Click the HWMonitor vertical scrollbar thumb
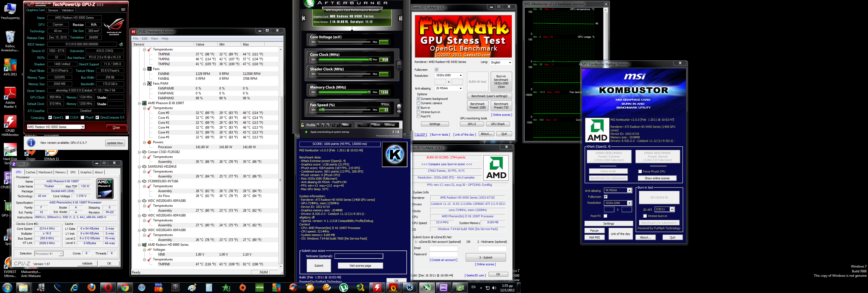868x293 pixels. click(281, 180)
